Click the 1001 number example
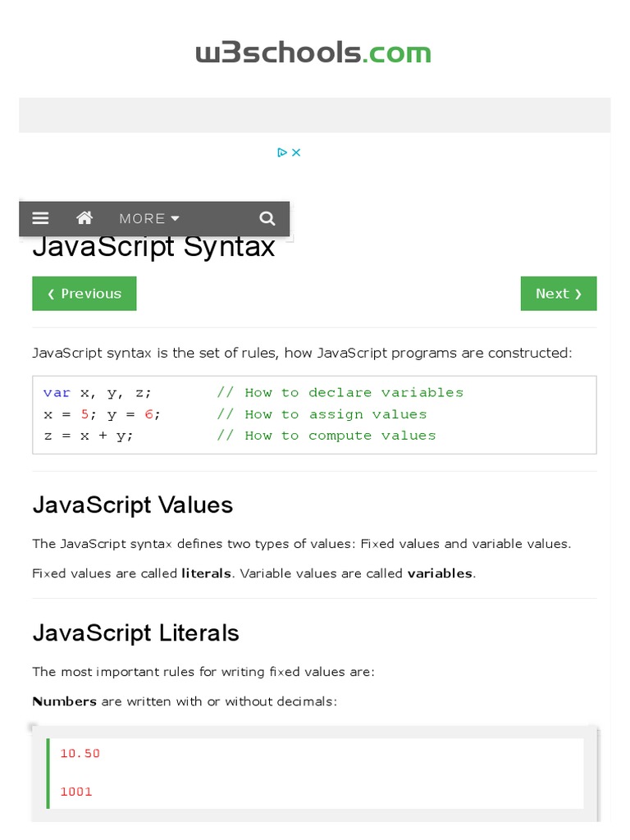Screen dimensions: 630x840 pyautogui.click(x=76, y=792)
